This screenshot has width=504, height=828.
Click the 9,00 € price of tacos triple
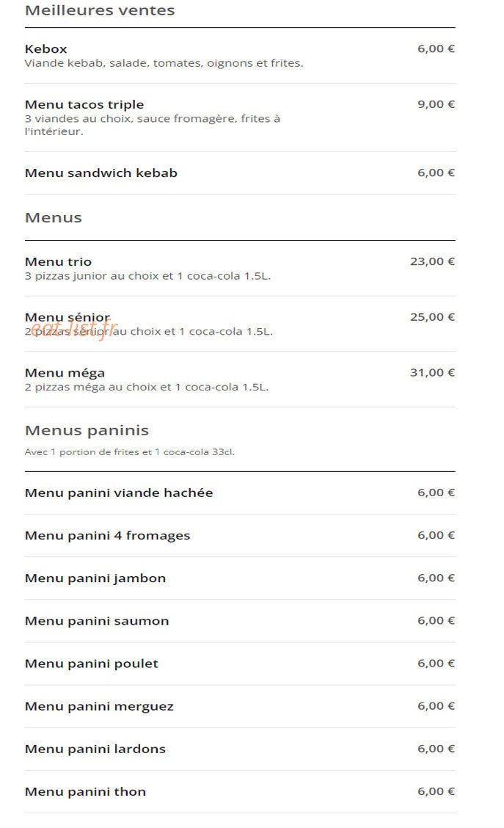[x=436, y=104]
